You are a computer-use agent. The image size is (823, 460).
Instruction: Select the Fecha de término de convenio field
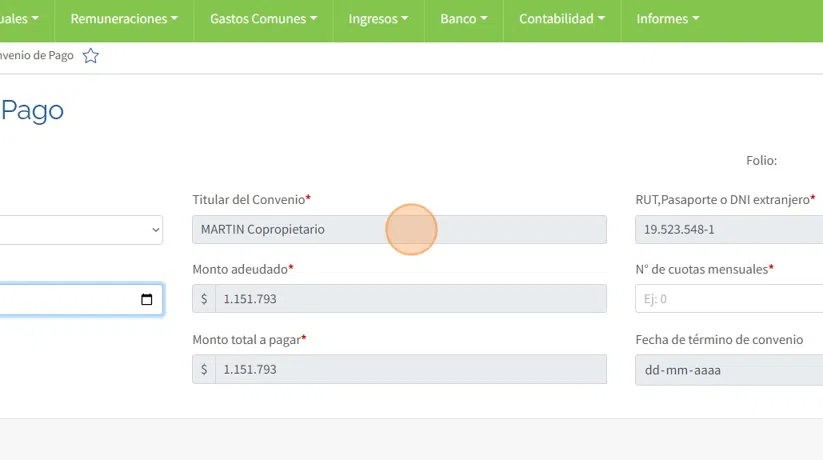click(728, 369)
